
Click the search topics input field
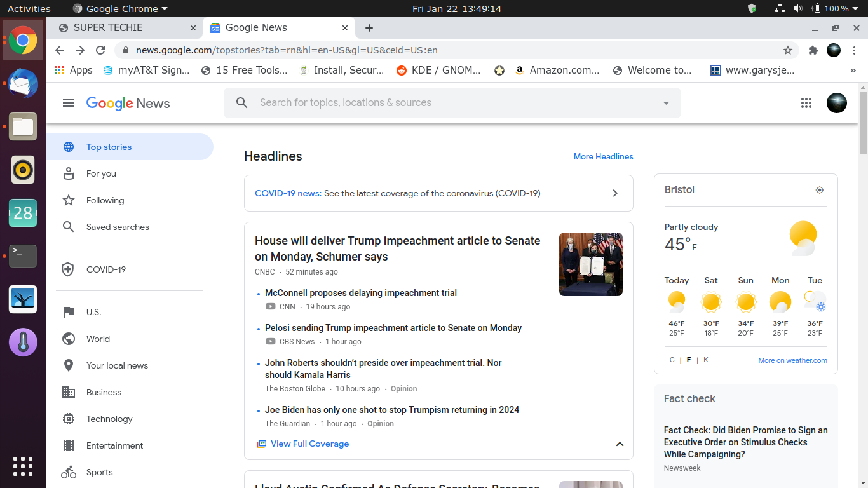452,103
